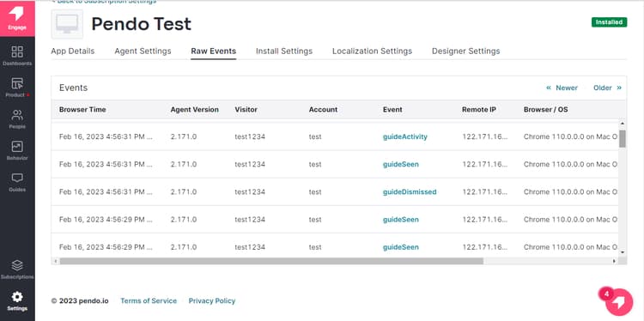Viewport: 644px width, 321px height.
Task: Go to the People section
Action: coord(17,119)
